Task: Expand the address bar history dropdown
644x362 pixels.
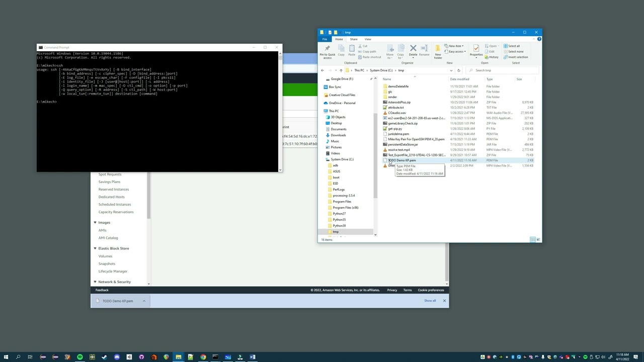Action: [x=451, y=70]
